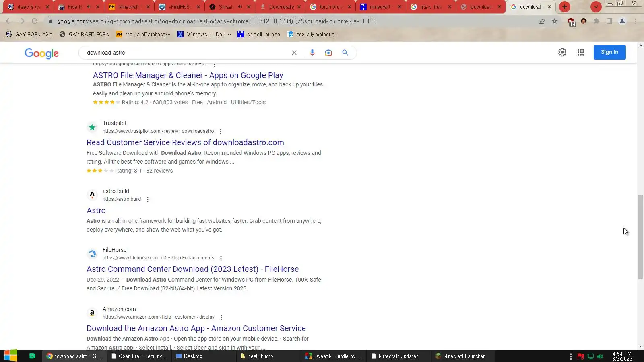
Task: Open Chrome's three-dot menu
Action: click(635, 21)
